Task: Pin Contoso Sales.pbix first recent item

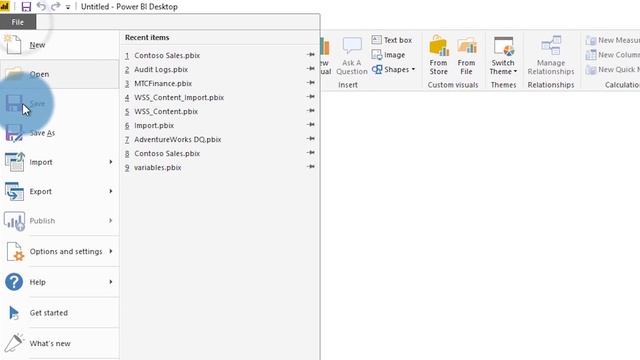Action: point(311,54)
